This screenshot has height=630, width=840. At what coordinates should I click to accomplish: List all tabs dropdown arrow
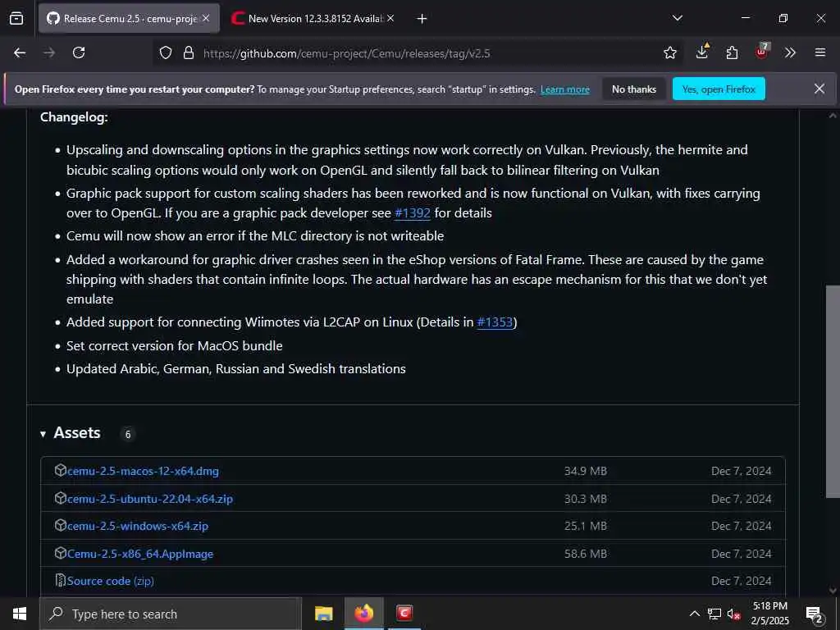(677, 18)
